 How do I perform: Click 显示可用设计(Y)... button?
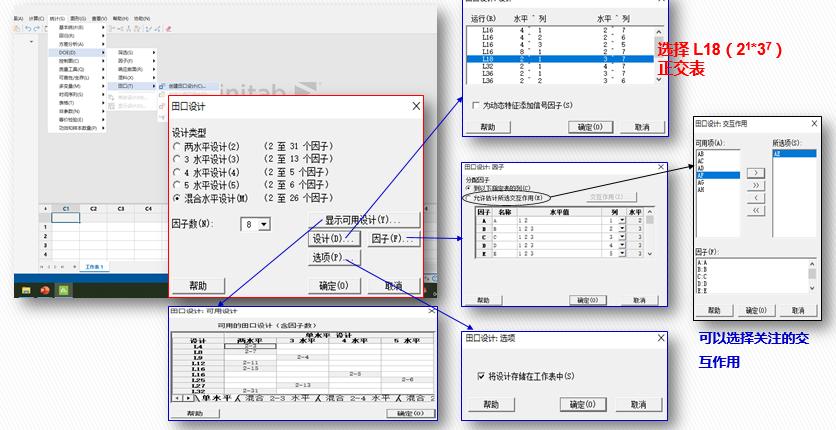pos(365,220)
